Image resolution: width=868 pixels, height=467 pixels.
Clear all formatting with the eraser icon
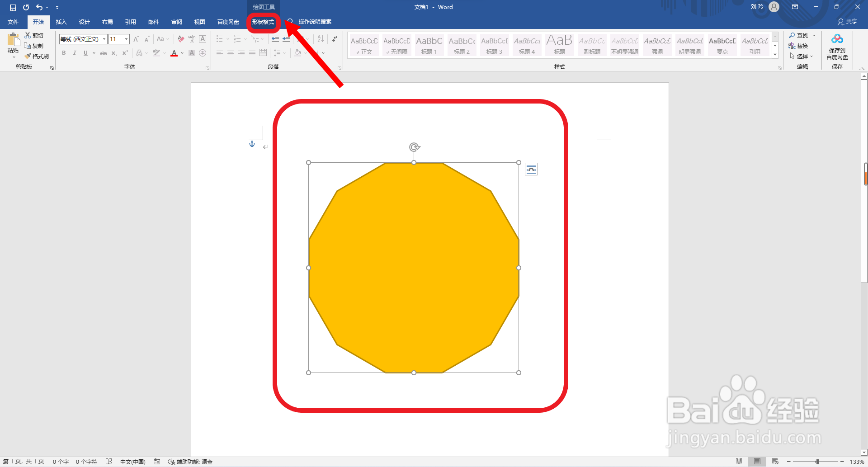coord(181,39)
